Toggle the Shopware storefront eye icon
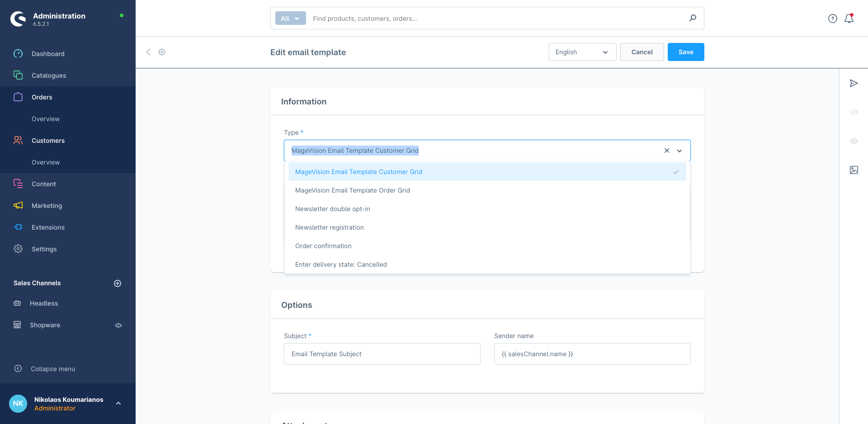The width and height of the screenshot is (868, 424). tap(118, 325)
